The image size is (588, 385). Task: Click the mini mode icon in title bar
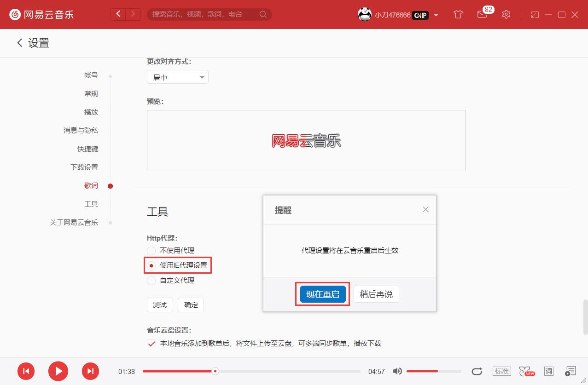(x=535, y=14)
